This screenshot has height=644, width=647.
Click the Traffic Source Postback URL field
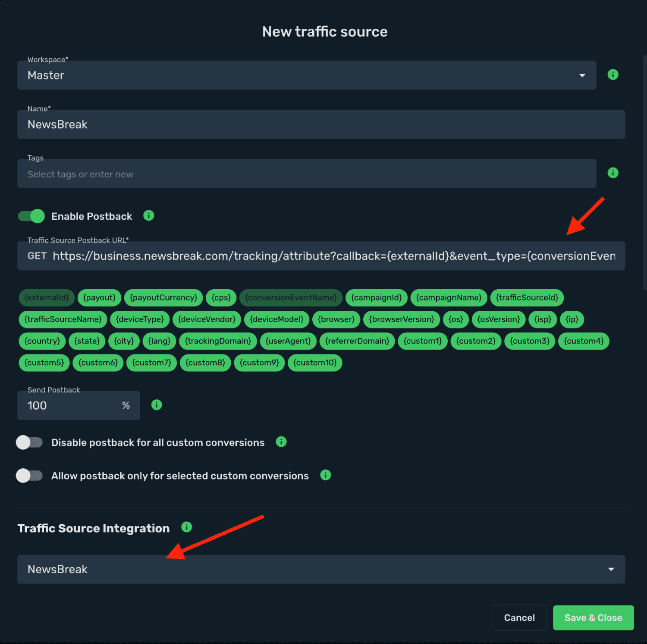coord(321,256)
